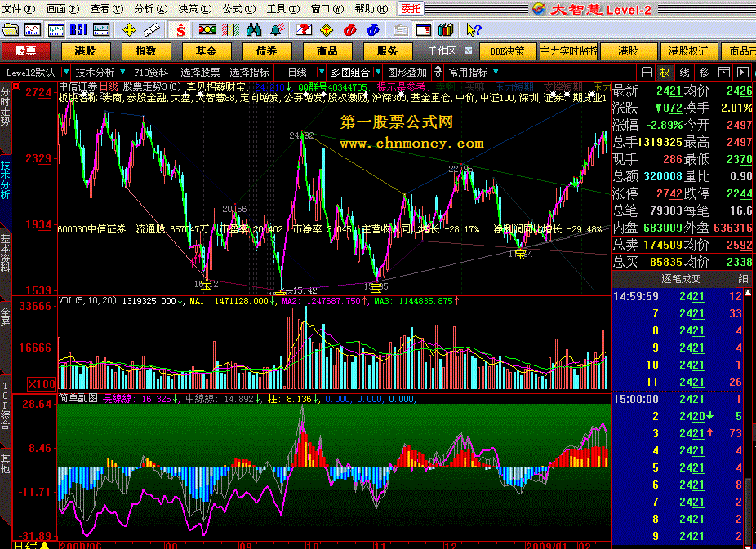This screenshot has height=549, width=756.
Task: Expand the 常用指标 dropdown arrow
Action: tap(496, 73)
